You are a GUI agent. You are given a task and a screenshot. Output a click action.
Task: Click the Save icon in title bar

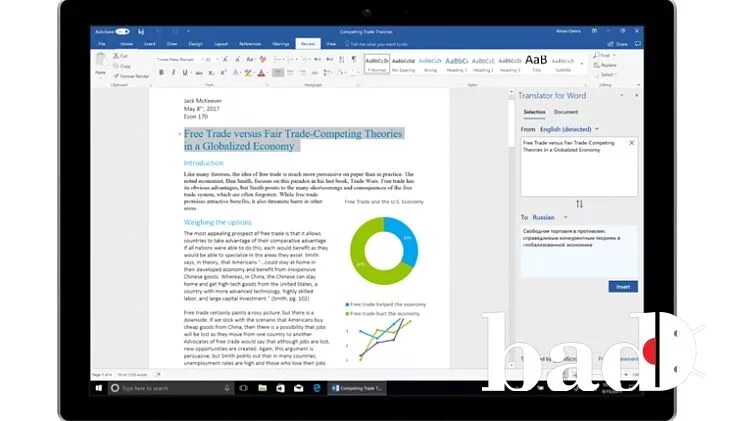pos(141,31)
